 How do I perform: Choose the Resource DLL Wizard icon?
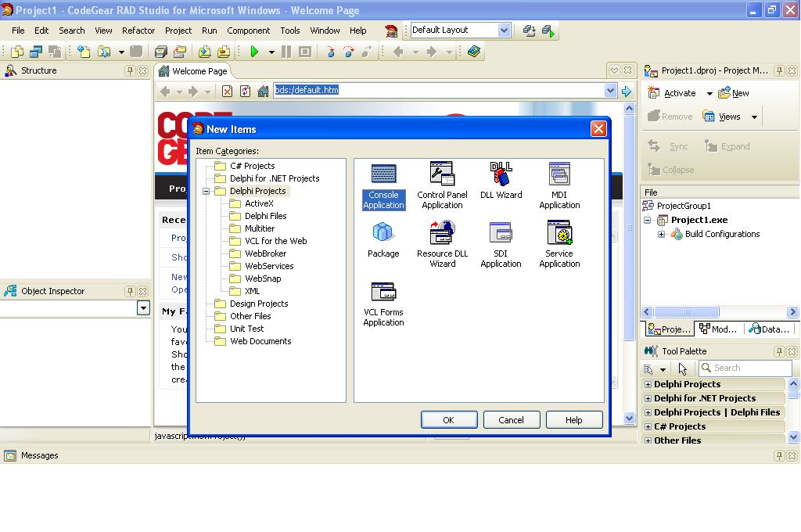pos(442,232)
